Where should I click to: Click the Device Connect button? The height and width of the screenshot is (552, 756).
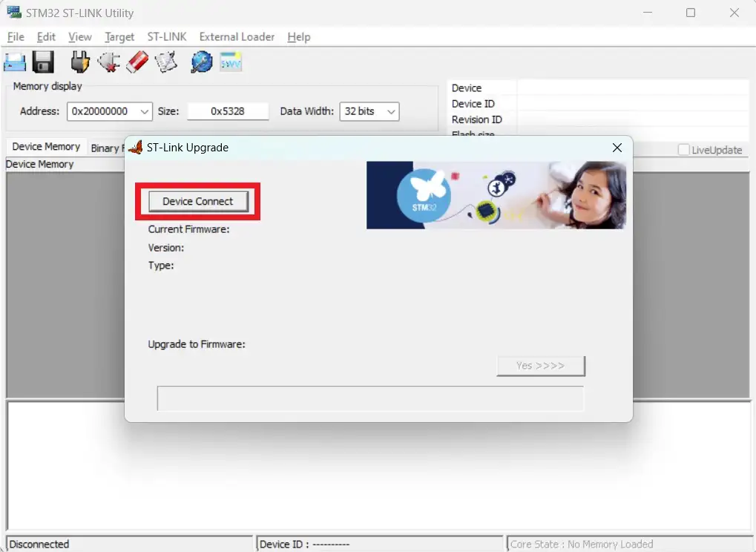click(x=198, y=202)
